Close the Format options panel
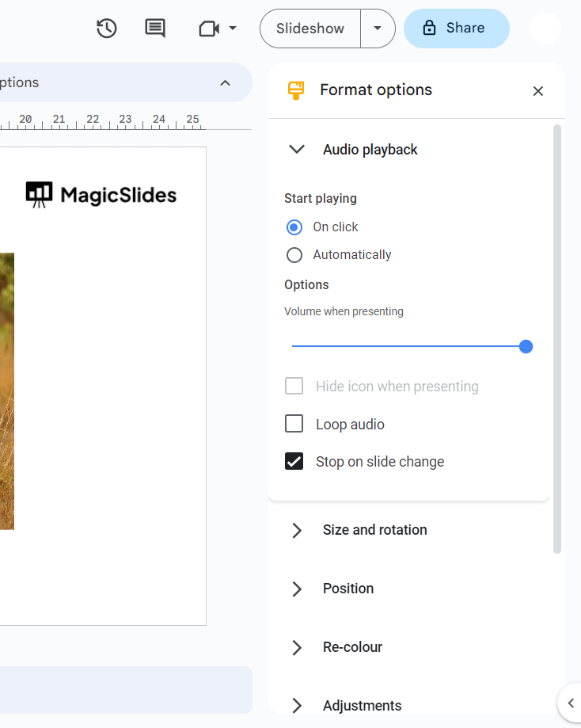The height and width of the screenshot is (728, 581). [x=538, y=91]
